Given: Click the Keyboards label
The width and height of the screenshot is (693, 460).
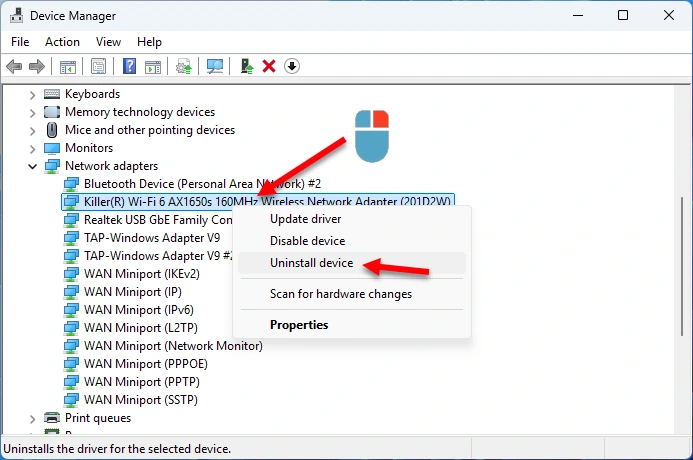Looking at the screenshot, I should [x=92, y=94].
